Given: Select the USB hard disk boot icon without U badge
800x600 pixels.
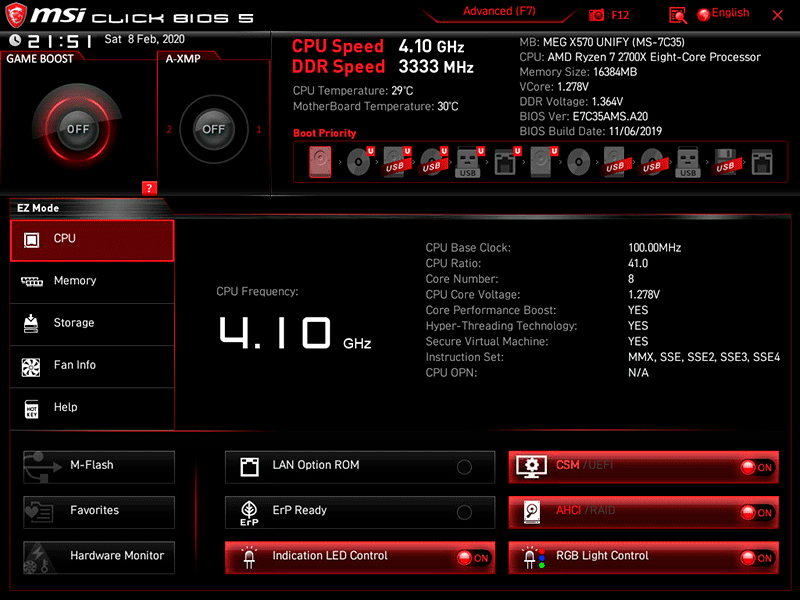Looking at the screenshot, I should pos(616,162).
